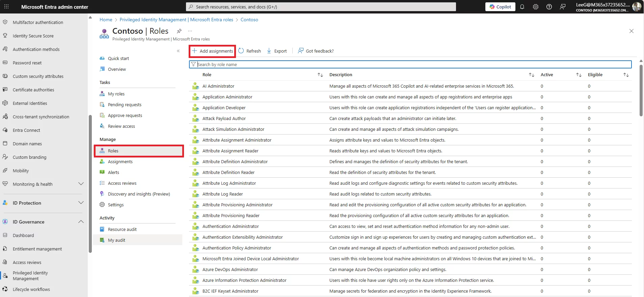Expand the Monitoring & health section
The height and width of the screenshot is (297, 644).
[81, 184]
